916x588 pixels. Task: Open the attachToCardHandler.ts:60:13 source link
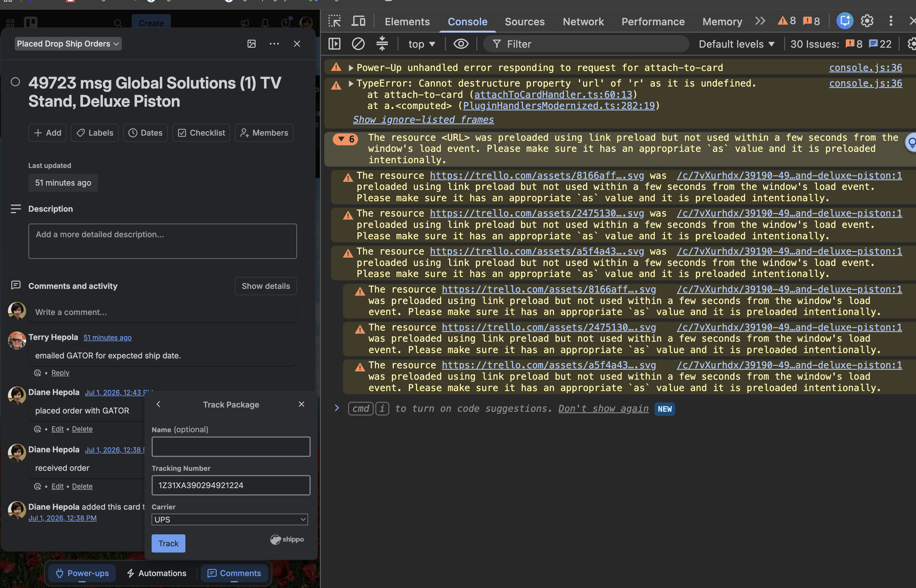[x=553, y=95]
